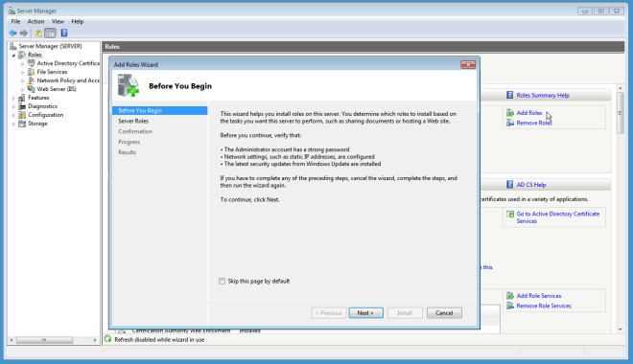The image size is (633, 364).
Task: Click Cancel in Add Roles Wizard
Action: [444, 313]
